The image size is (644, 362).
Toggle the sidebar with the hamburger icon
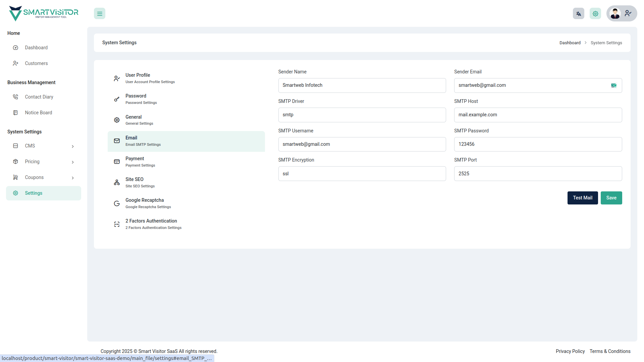coord(99,13)
